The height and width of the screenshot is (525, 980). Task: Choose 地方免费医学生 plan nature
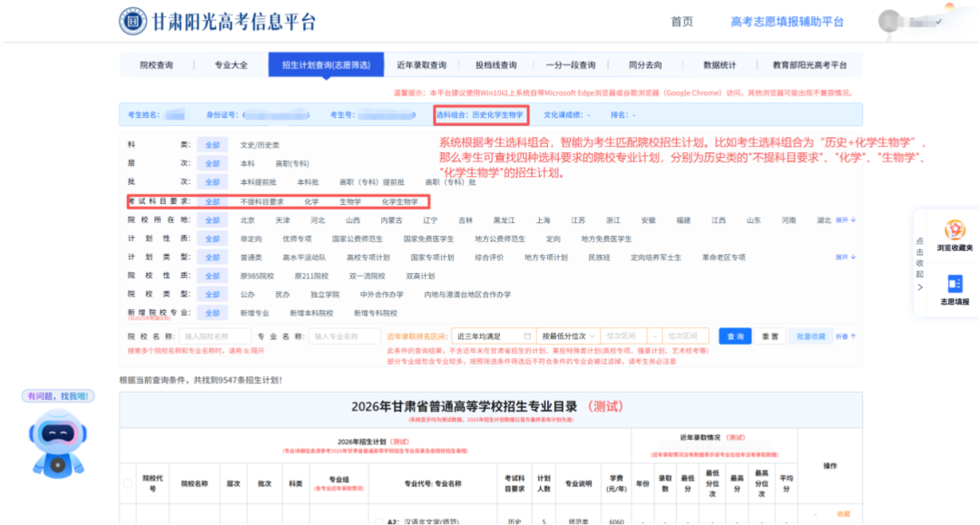(x=606, y=239)
